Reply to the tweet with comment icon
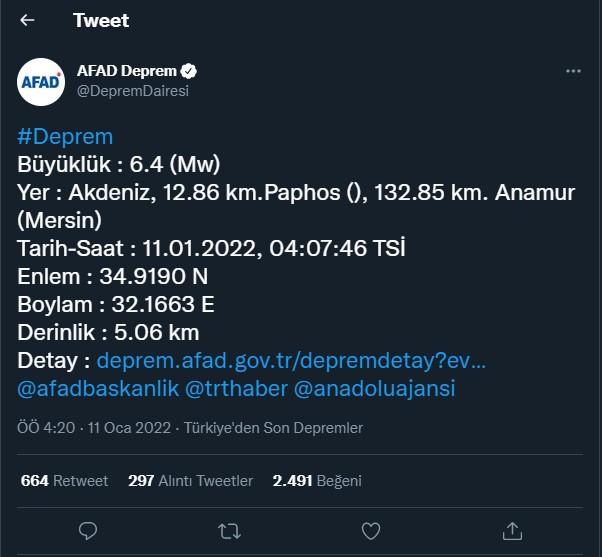The image size is (602, 557). 88,528
